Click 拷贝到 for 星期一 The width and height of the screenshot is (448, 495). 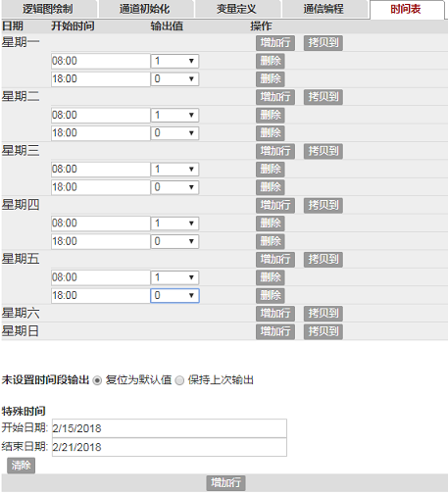324,43
